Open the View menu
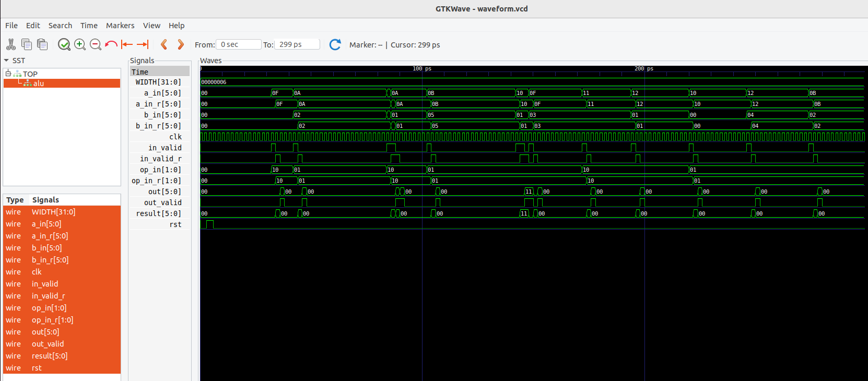Image resolution: width=868 pixels, height=381 pixels. [x=151, y=26]
